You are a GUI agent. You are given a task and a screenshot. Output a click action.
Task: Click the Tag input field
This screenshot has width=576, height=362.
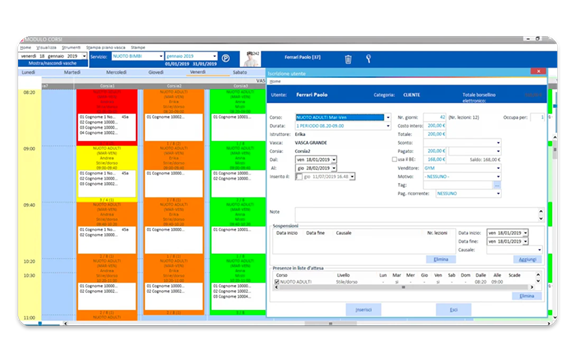click(458, 185)
